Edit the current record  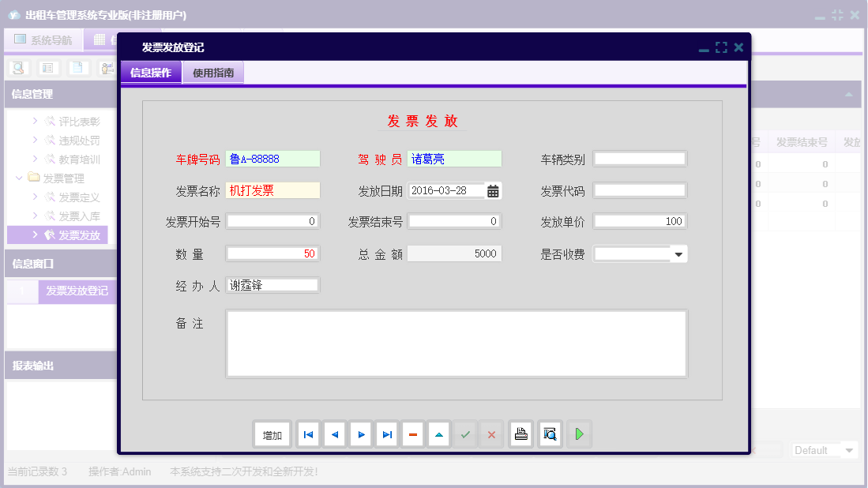tap(438, 434)
